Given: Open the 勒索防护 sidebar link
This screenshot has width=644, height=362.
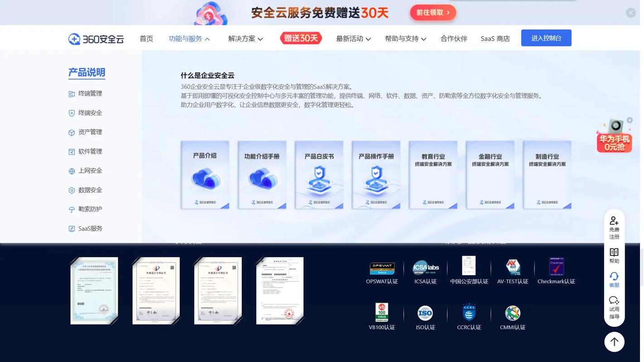Looking at the screenshot, I should point(90,210).
